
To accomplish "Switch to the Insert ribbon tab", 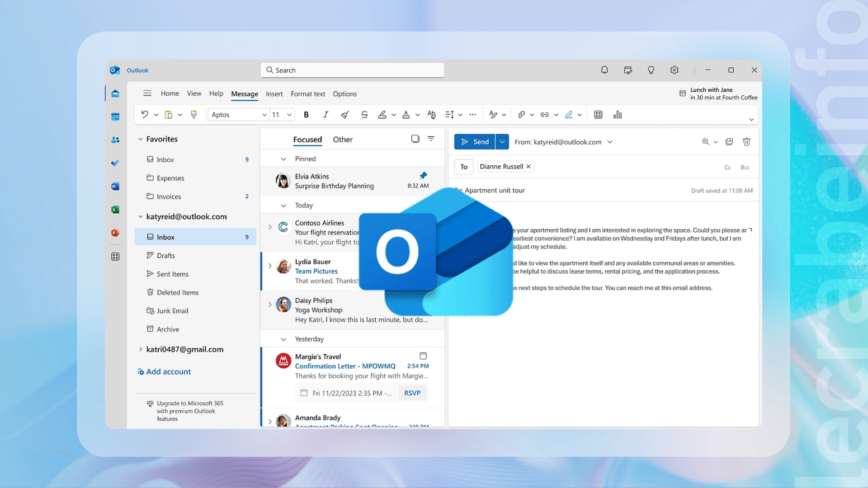I will pyautogui.click(x=274, y=94).
